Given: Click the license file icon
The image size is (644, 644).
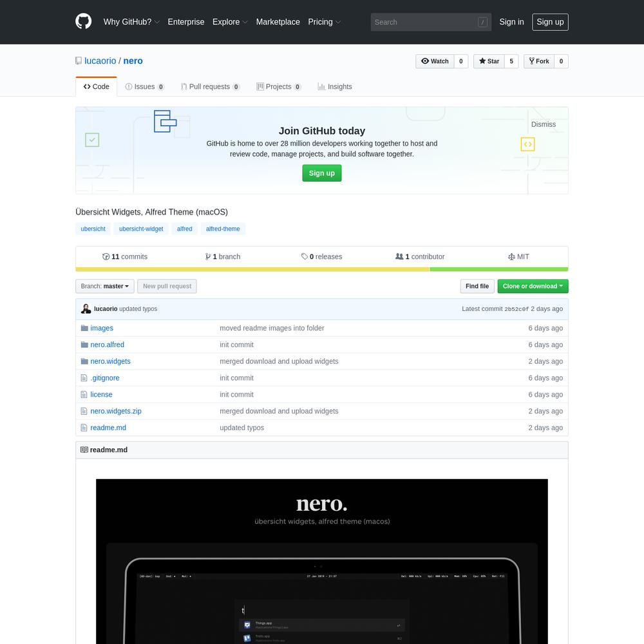Looking at the screenshot, I should click(x=84, y=394).
